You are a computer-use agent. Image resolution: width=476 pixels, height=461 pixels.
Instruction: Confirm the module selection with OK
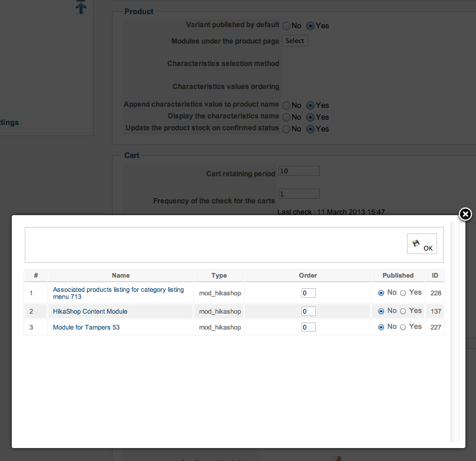(x=422, y=243)
